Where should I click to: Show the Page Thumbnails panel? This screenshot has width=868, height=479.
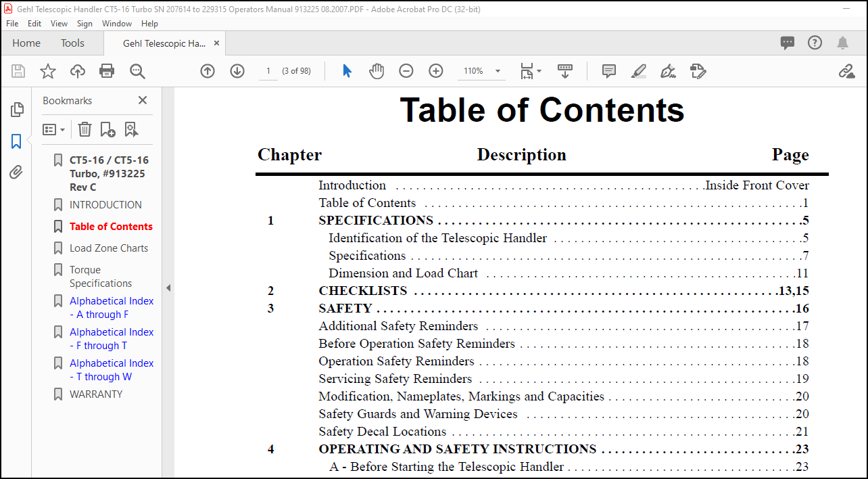click(17, 110)
